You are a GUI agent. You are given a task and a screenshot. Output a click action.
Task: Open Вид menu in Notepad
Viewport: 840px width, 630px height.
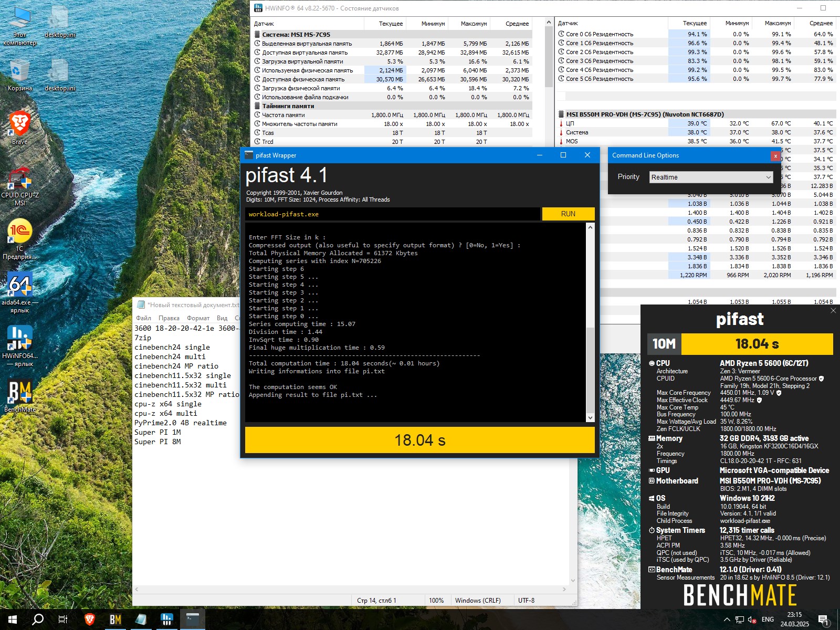coord(222,318)
